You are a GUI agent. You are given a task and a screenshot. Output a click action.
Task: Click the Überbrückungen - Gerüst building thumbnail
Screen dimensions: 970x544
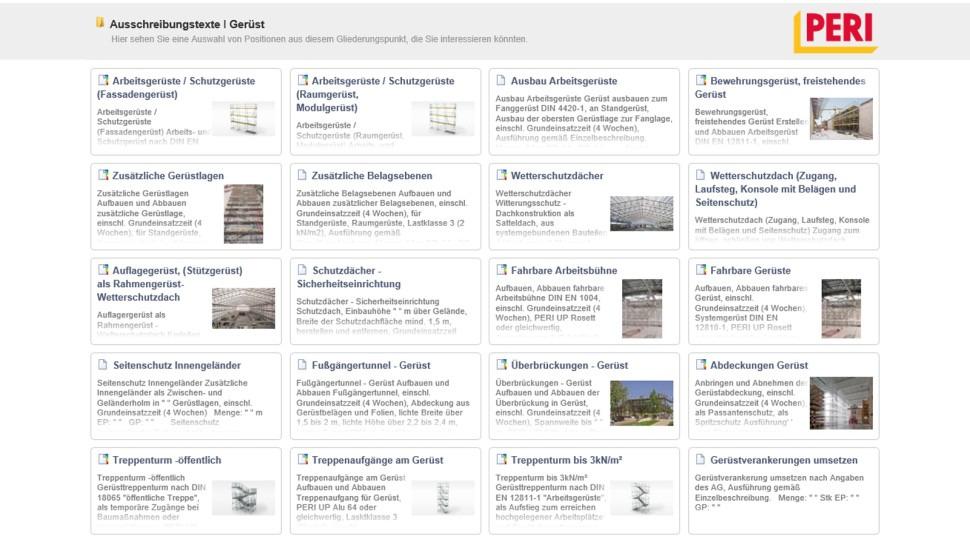coord(641,403)
